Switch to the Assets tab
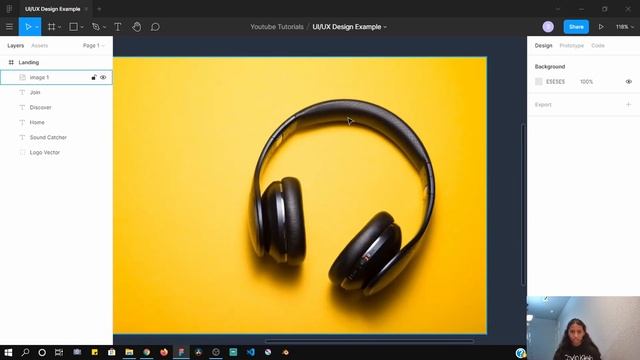 [40, 46]
